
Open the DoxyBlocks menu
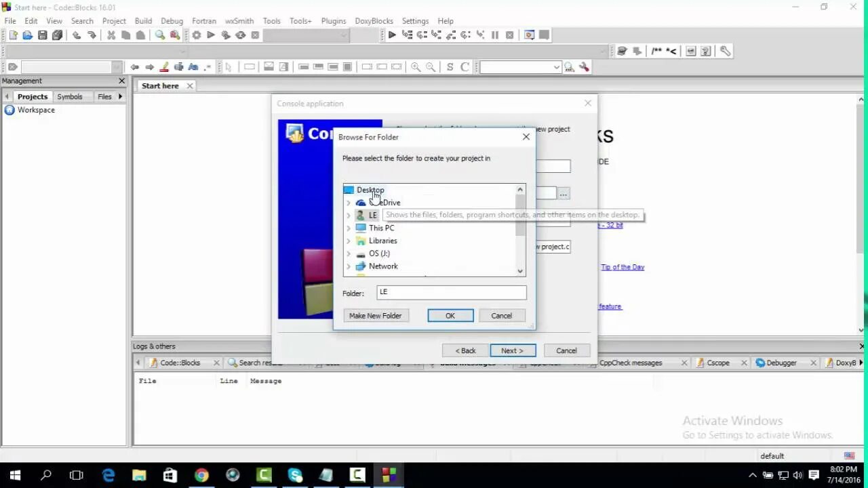pos(374,21)
